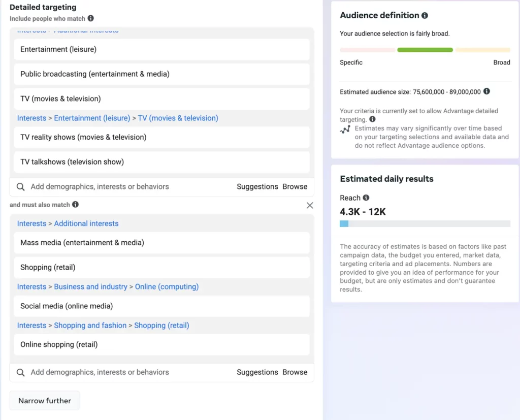Click Interests breadcrumb above Mass media
This screenshot has width=520, height=420.
(31, 223)
